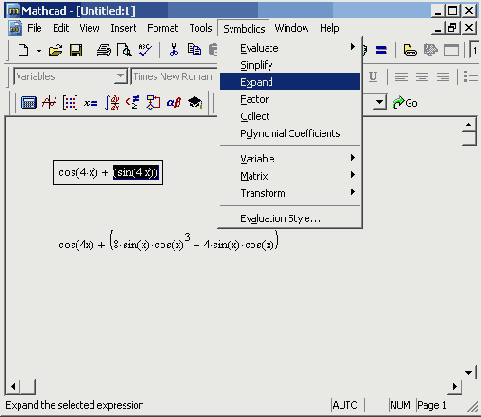The image size is (481, 417).
Task: Open the style dropdown showing Variables
Action: pyautogui.click(x=70, y=77)
